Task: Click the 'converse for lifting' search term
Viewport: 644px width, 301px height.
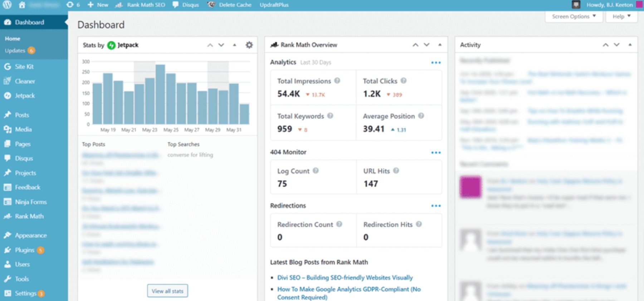Action: coord(190,155)
